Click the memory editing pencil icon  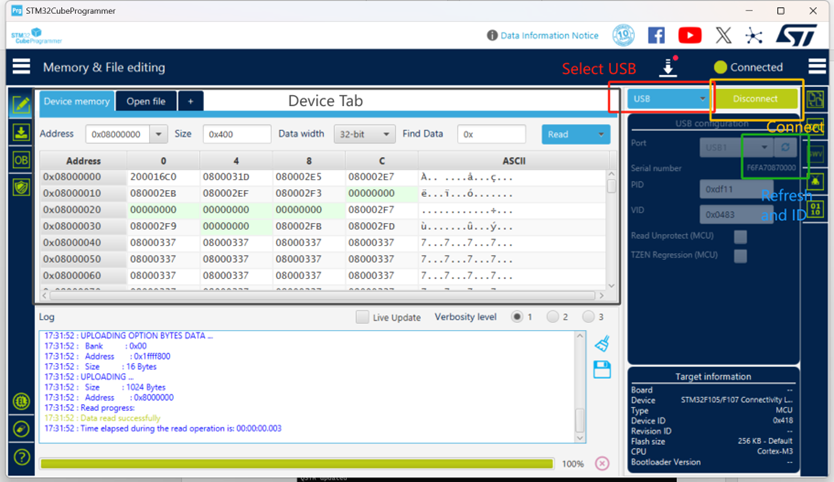point(20,104)
